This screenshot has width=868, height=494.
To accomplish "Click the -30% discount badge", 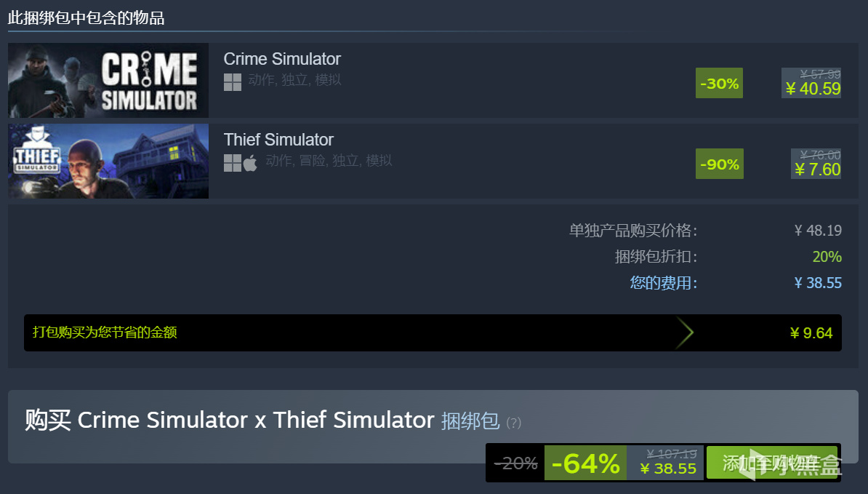I will click(x=719, y=83).
